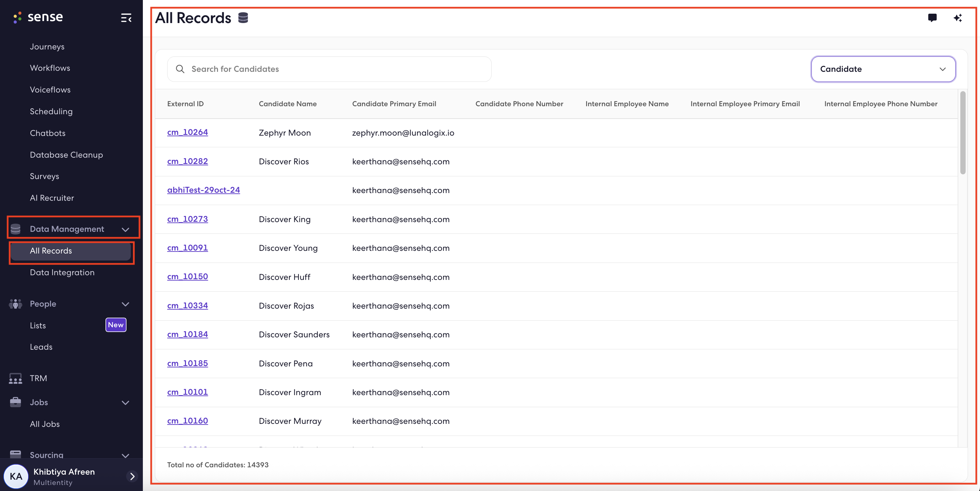
Task: Navigate to Leads
Action: click(x=41, y=347)
